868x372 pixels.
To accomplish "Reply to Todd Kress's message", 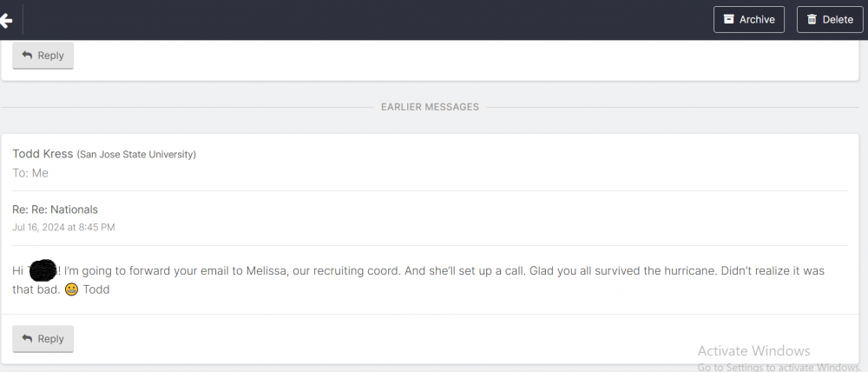I will (43, 339).
